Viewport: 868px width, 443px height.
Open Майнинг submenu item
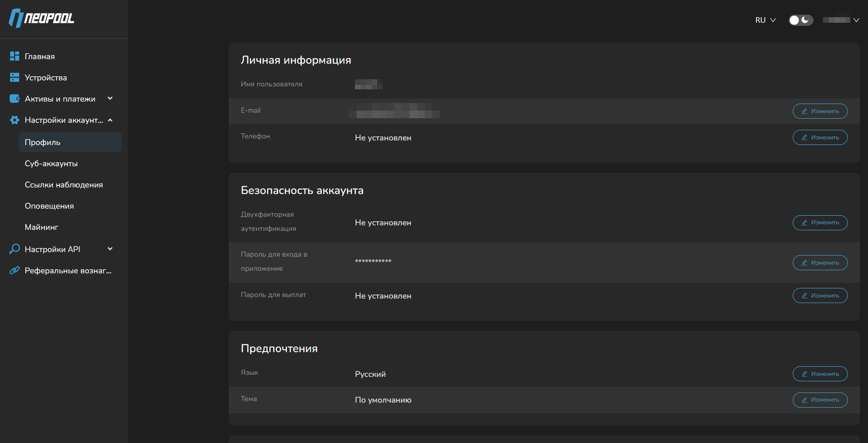click(x=42, y=227)
